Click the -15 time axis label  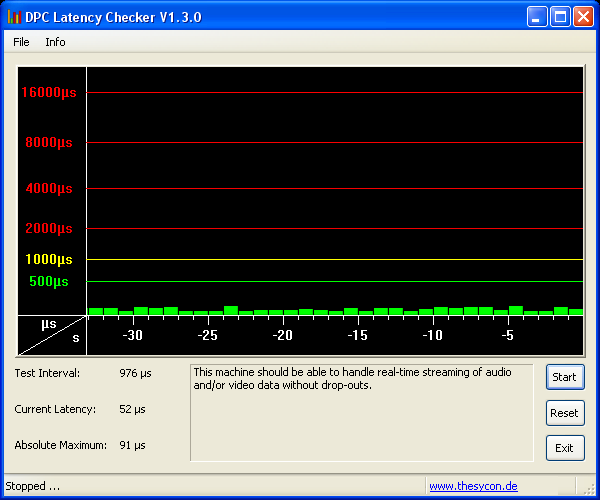(357, 336)
